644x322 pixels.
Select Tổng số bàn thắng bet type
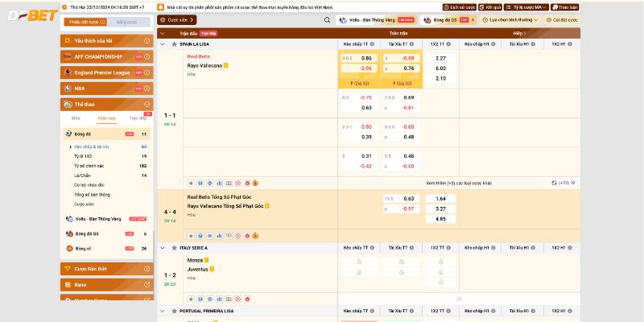(x=92, y=195)
